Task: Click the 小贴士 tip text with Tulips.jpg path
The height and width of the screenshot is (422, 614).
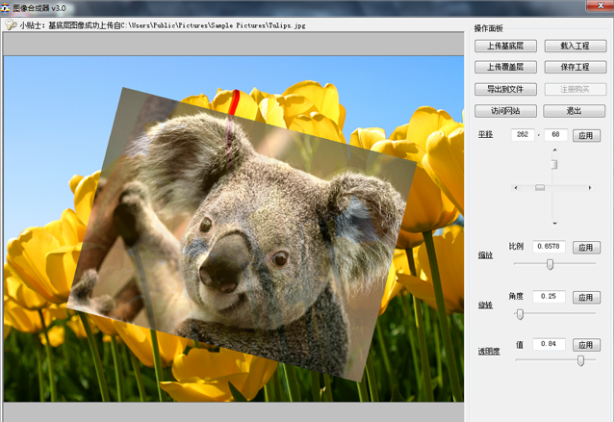Action: click(x=162, y=25)
